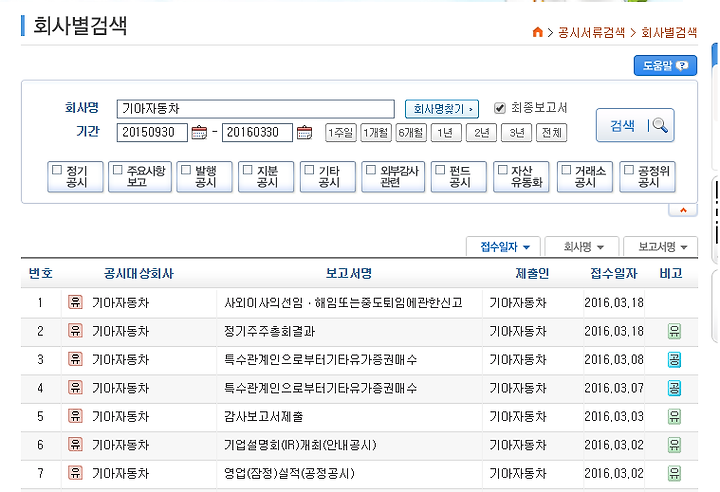Check the 펀드공시 filter checkbox
Viewport: 720px width, 492px height.
[440, 170]
